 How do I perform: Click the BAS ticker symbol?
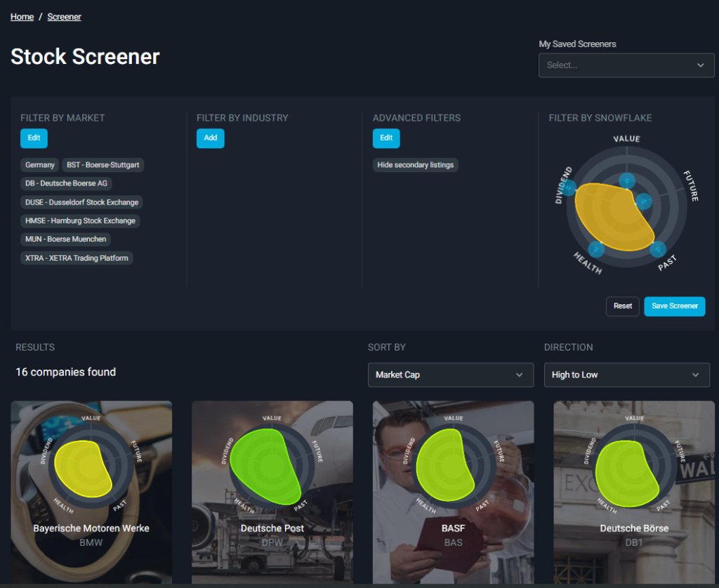[x=453, y=543]
